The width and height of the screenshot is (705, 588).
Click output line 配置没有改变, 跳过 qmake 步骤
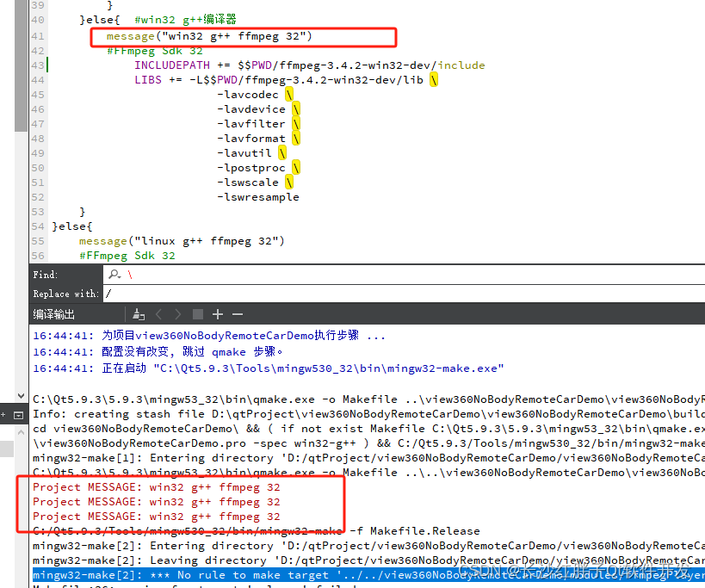pyautogui.click(x=158, y=351)
